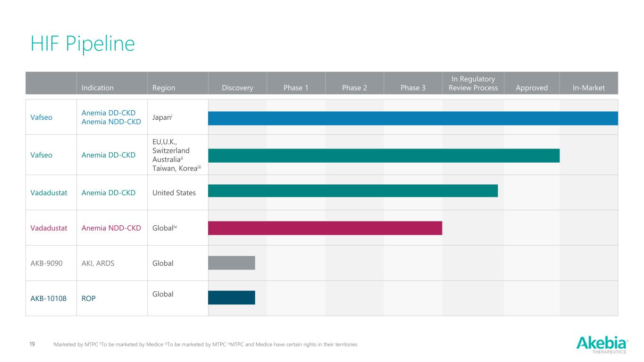Click the dark blue AKB-10108 progress bar
Viewport: 644px width, 362px height.
point(231,297)
